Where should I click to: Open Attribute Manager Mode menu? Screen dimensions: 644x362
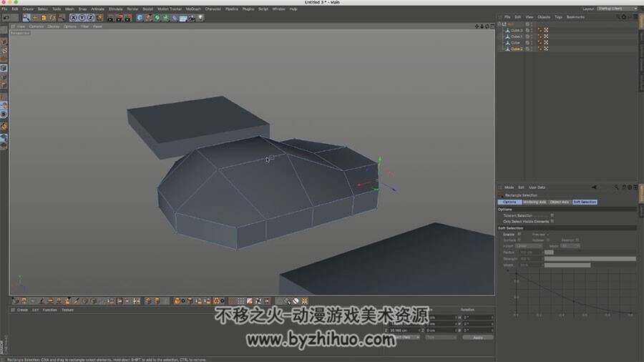[509, 187]
